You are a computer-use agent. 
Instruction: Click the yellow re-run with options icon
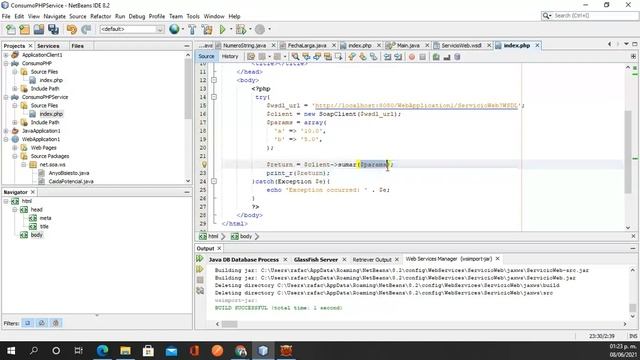pos(200,269)
